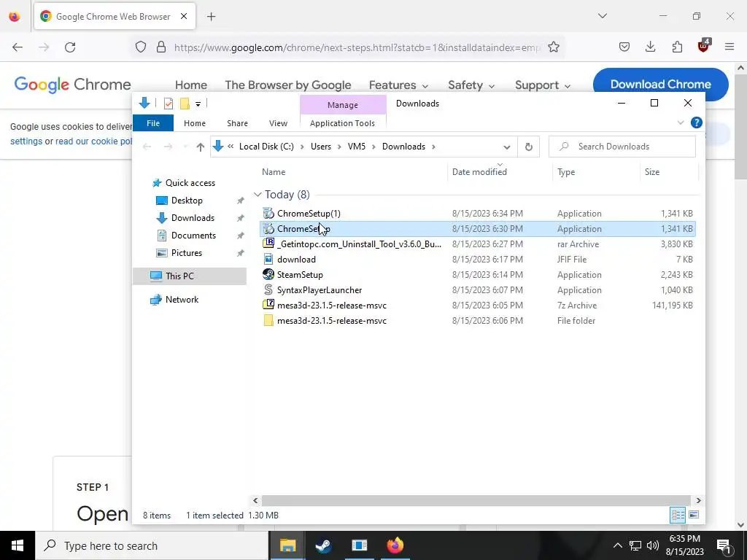Screen dimensions: 747x560
Task: Open the Windows Start menu
Action: point(18,545)
